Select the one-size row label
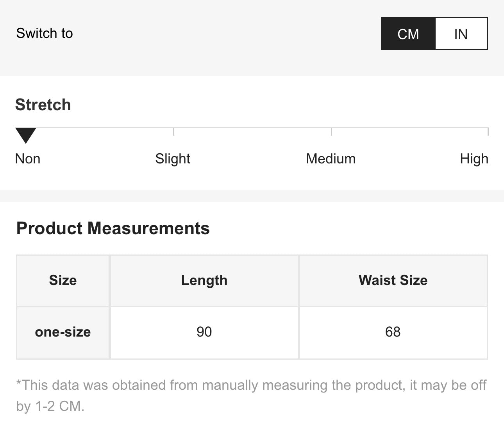The image size is (504, 439). click(63, 332)
